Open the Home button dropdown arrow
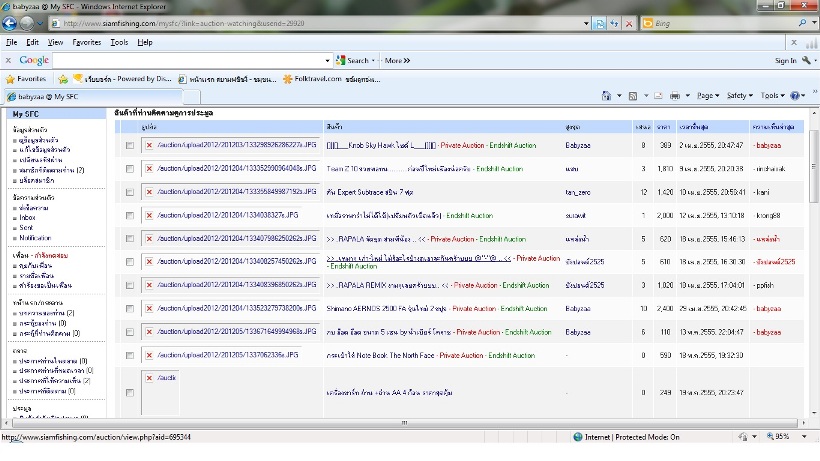Screen dimensions: 820x461 [x=619, y=96]
